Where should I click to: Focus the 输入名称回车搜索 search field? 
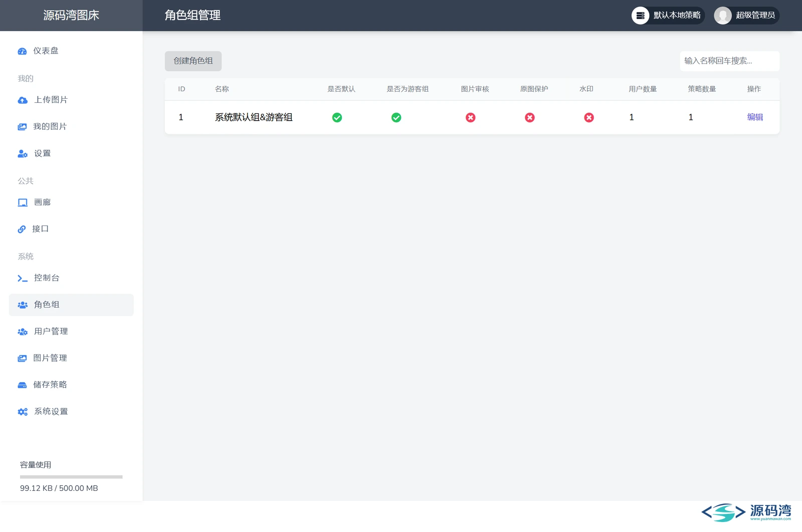pyautogui.click(x=730, y=61)
